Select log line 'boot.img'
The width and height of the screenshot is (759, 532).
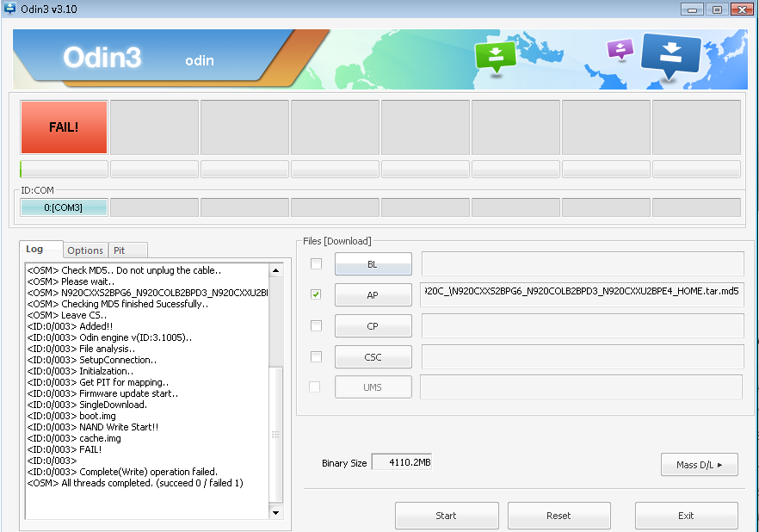[71, 415]
